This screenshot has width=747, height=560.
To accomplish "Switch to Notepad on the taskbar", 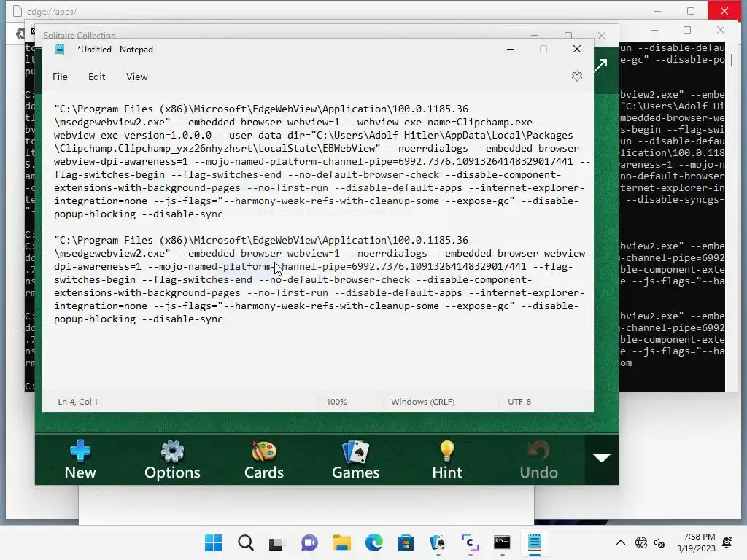I will tap(534, 542).
